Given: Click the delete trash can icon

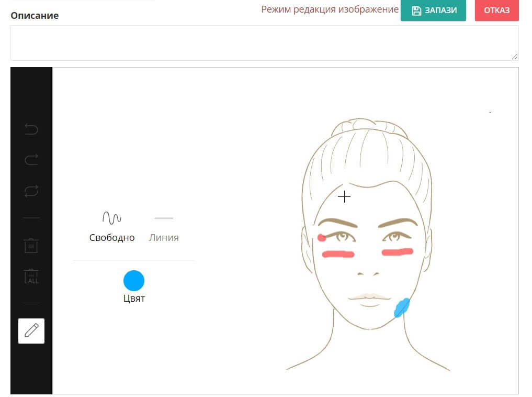Looking at the screenshot, I should (x=31, y=246).
